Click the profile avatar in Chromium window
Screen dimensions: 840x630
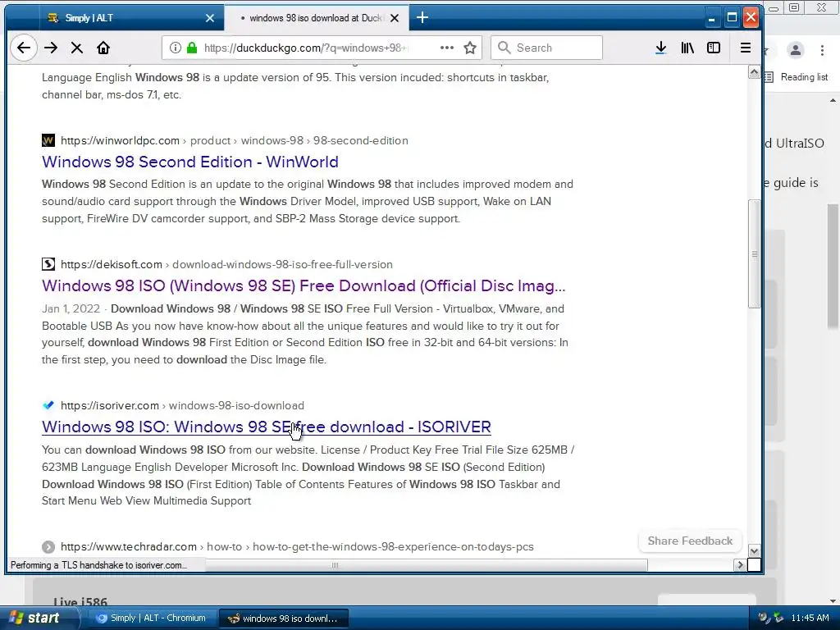pos(796,50)
